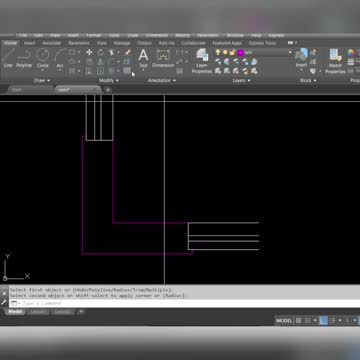
Task: Switch to the Layout2 tab
Action: 63,312
